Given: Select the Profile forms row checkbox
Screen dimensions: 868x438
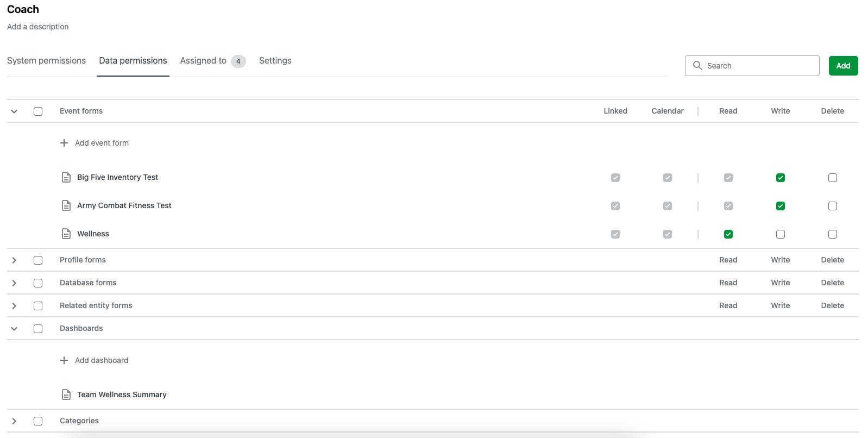Looking at the screenshot, I should [x=38, y=260].
